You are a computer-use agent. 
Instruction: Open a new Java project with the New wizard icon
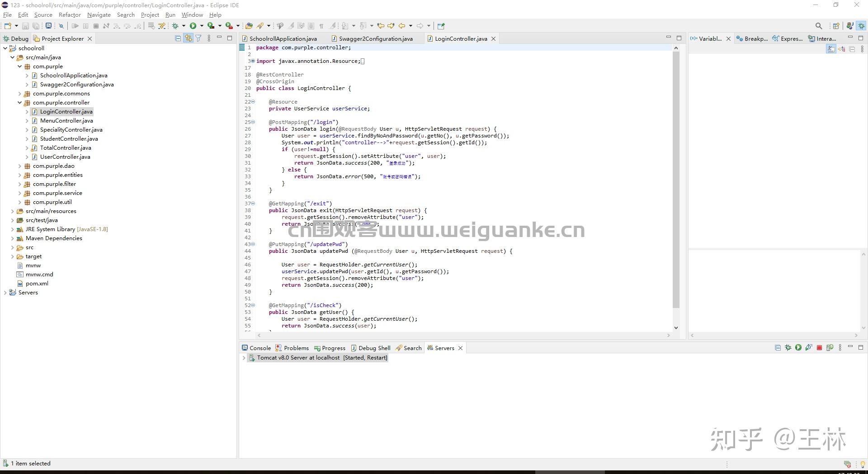point(8,26)
